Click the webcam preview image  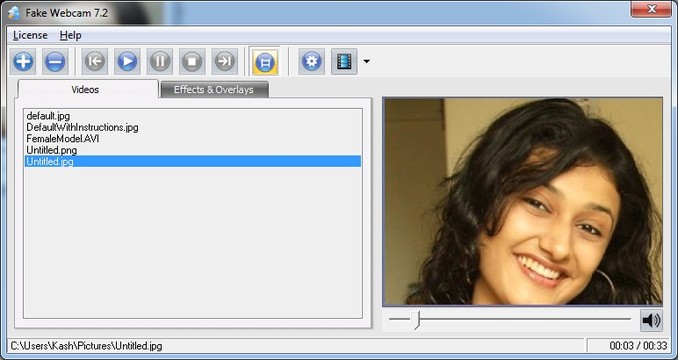pos(522,201)
